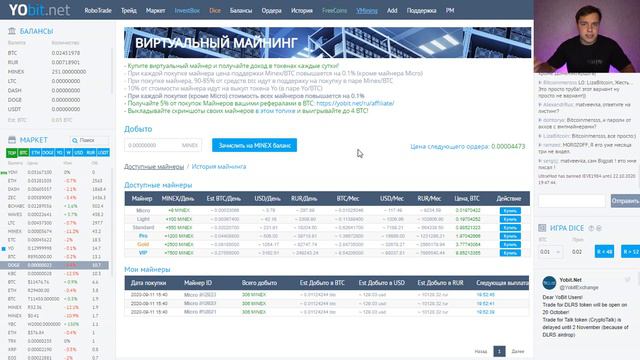Open Балансы in the top menu
The width and height of the screenshot is (640, 360).
coord(241,11)
